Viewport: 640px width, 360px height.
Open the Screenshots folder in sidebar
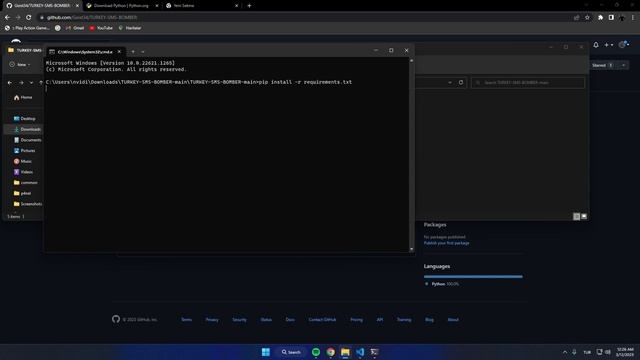(x=28, y=204)
